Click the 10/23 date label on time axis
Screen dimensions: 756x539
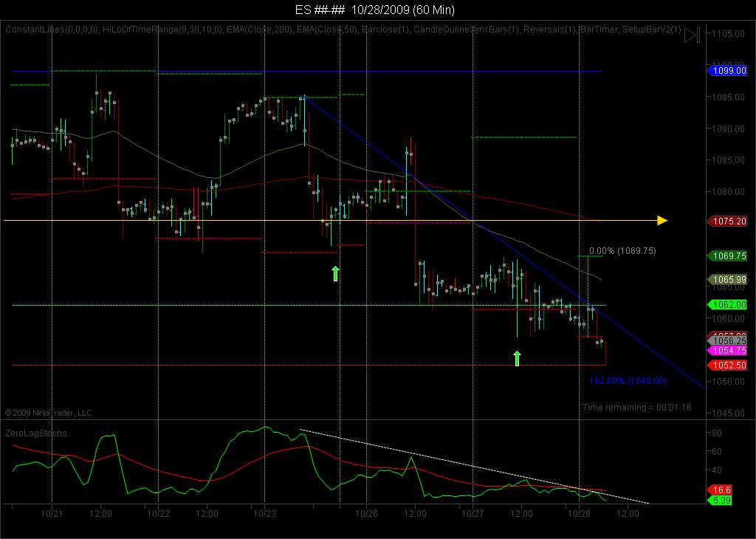[264, 514]
